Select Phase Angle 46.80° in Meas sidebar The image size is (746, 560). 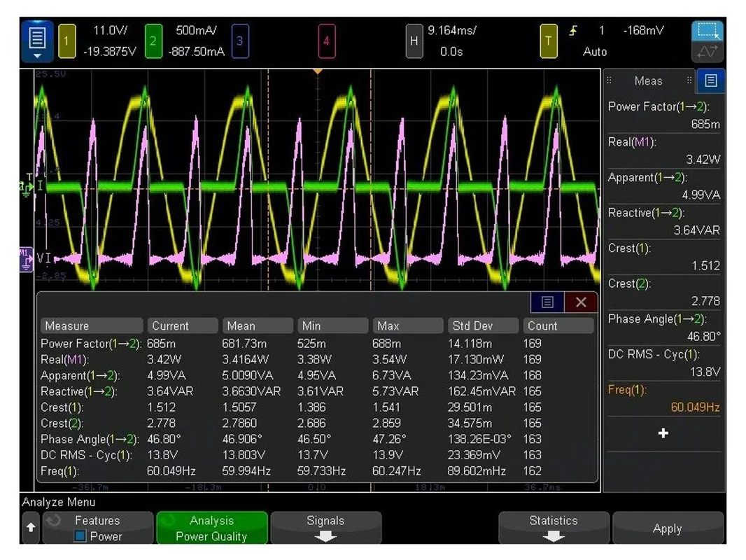(x=664, y=328)
